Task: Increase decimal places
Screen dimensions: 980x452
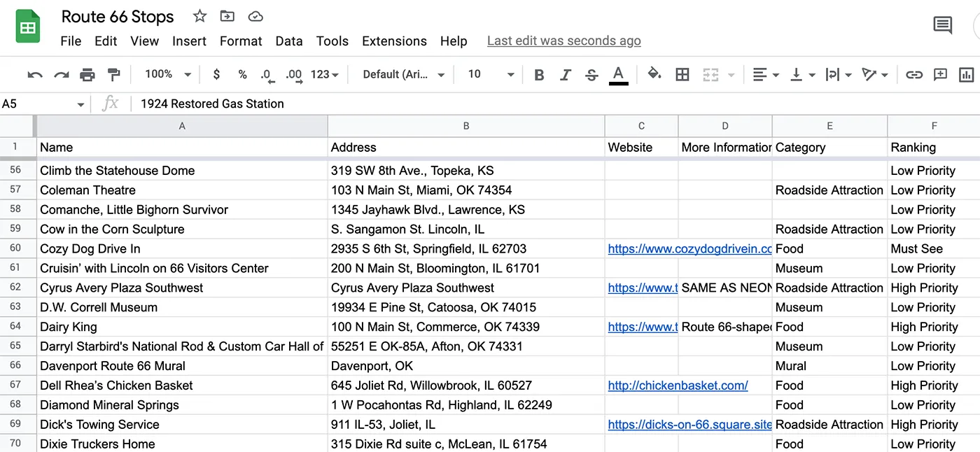Action: (294, 74)
